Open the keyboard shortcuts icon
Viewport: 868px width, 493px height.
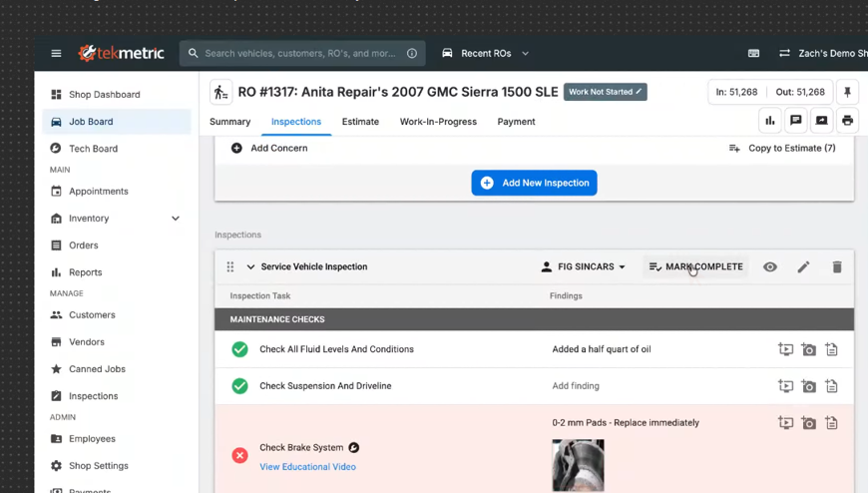(x=753, y=53)
